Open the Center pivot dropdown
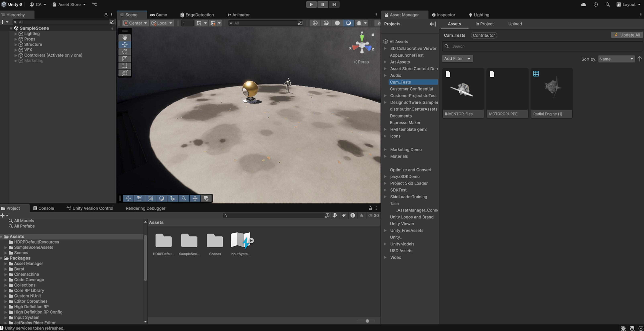644x331 pixels. (x=136, y=23)
